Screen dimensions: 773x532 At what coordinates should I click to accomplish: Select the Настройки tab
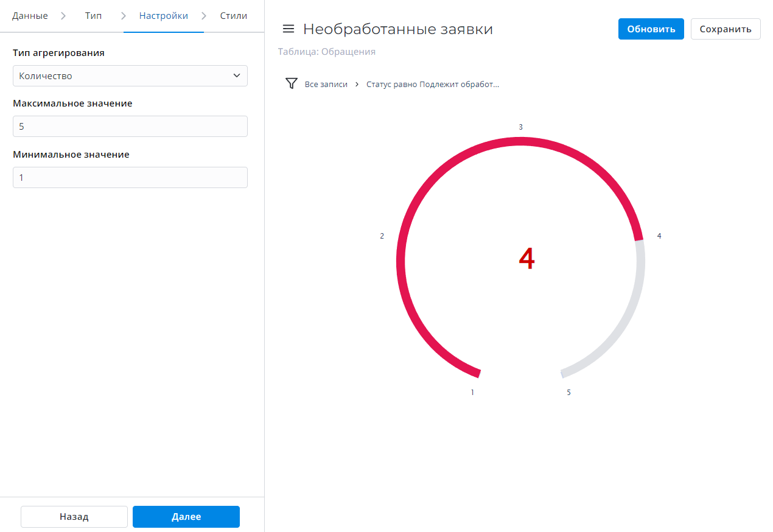tap(163, 16)
